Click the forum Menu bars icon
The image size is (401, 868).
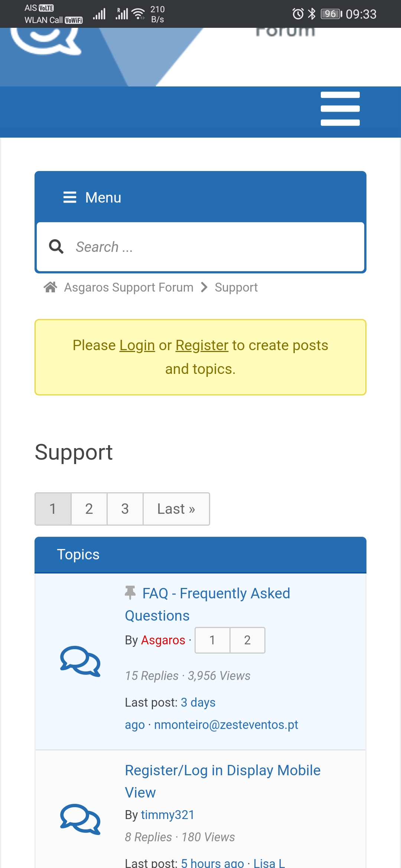[70, 197]
